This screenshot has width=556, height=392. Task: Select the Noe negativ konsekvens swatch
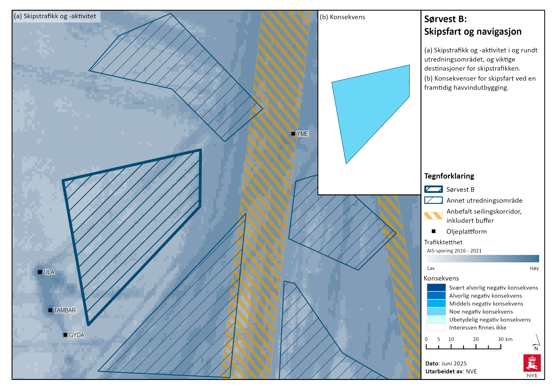pyautogui.click(x=436, y=311)
